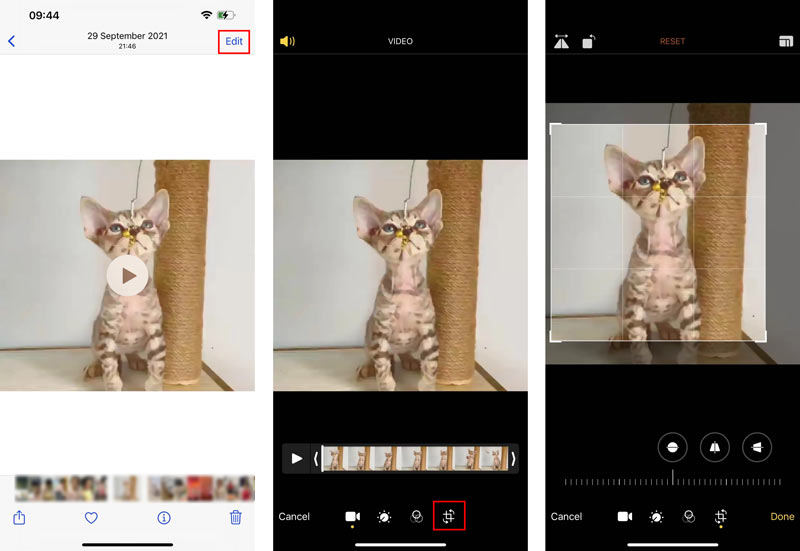The width and height of the screenshot is (800, 551).
Task: Cancel editing in the crop screen
Action: [566, 516]
